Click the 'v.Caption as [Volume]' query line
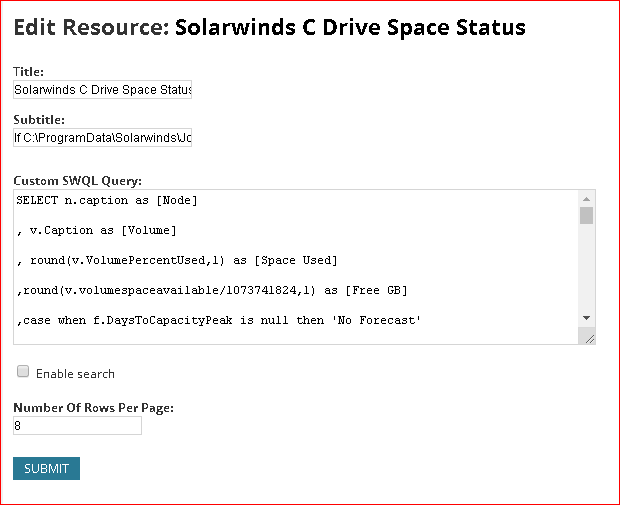 click(x=96, y=231)
